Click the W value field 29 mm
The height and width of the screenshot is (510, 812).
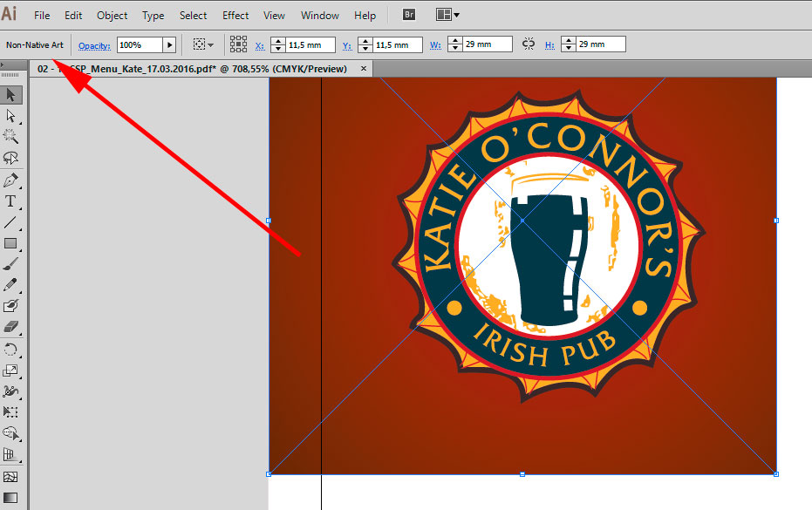[488, 44]
